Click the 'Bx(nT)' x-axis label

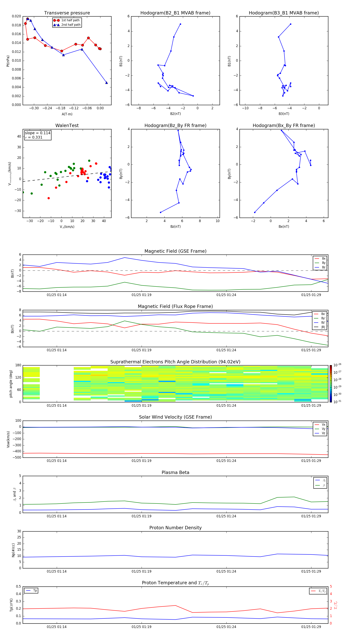(284, 227)
